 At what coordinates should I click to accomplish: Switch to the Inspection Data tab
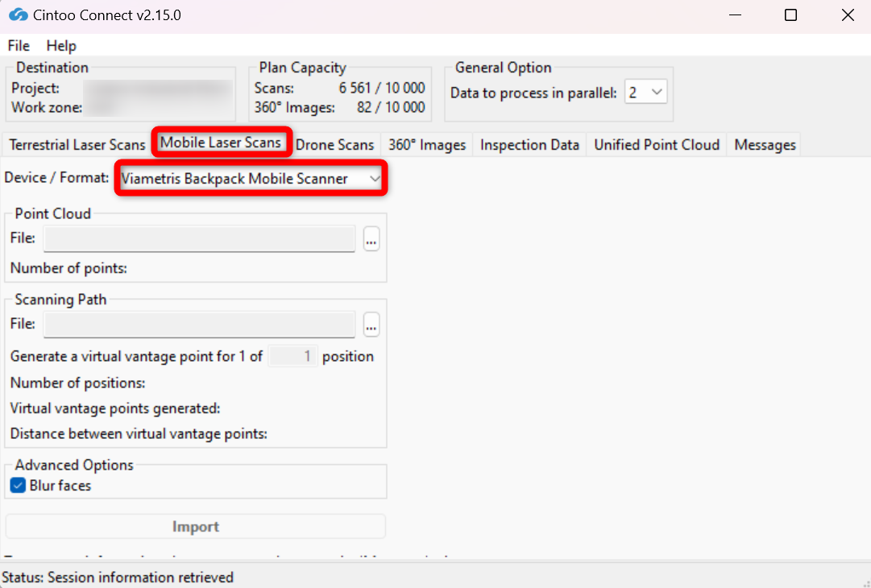click(529, 145)
